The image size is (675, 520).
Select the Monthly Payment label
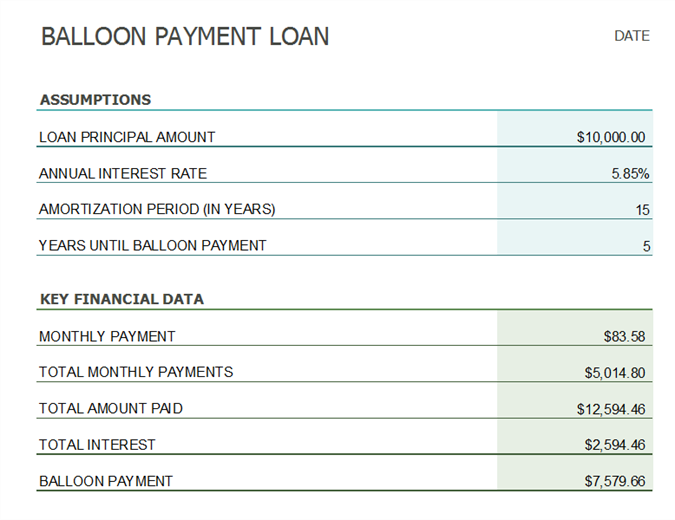pyautogui.click(x=107, y=336)
